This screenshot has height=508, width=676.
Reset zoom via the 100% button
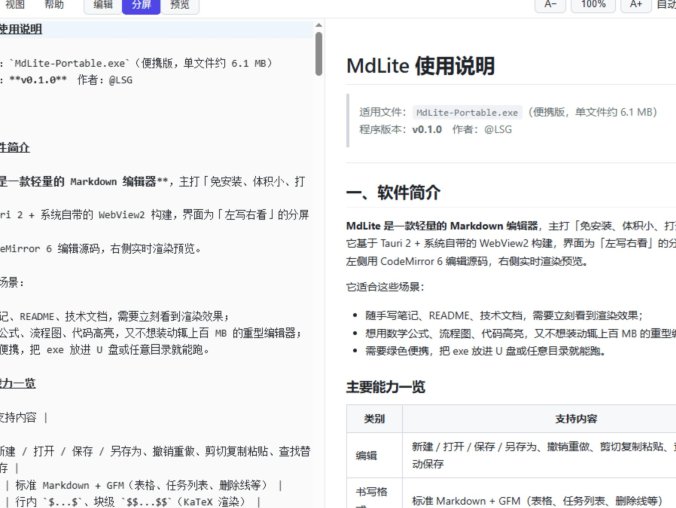pos(593,4)
